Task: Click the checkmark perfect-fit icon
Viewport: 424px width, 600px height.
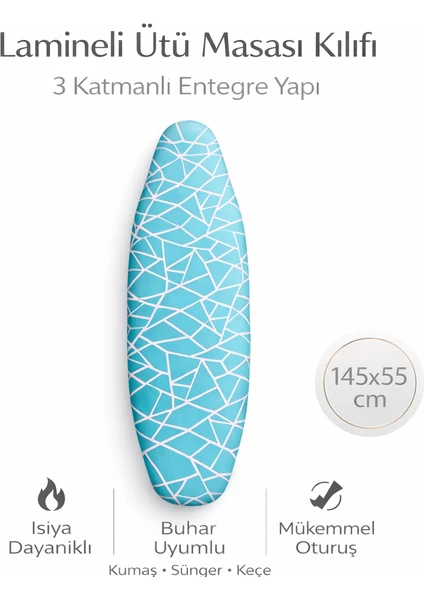Action: [326, 496]
